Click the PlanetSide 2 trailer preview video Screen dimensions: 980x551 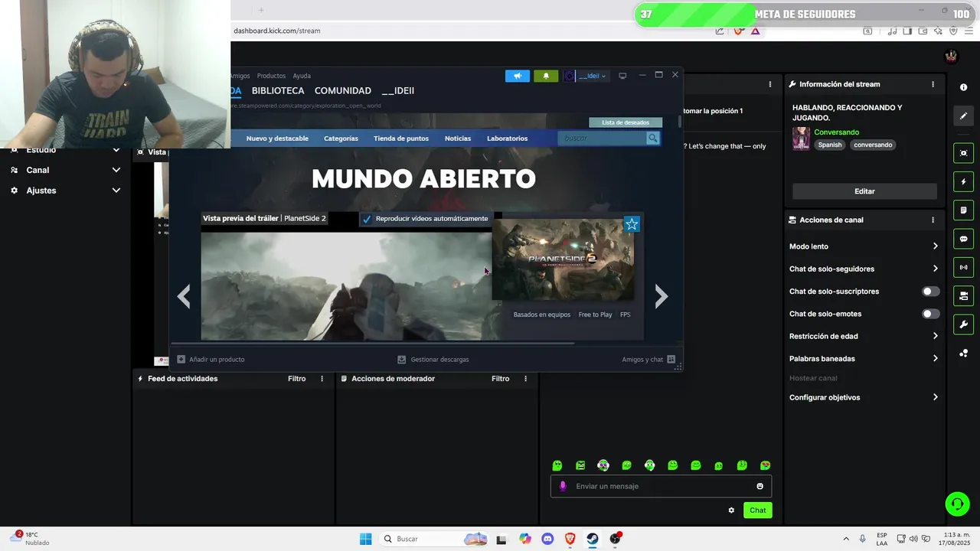click(346, 285)
